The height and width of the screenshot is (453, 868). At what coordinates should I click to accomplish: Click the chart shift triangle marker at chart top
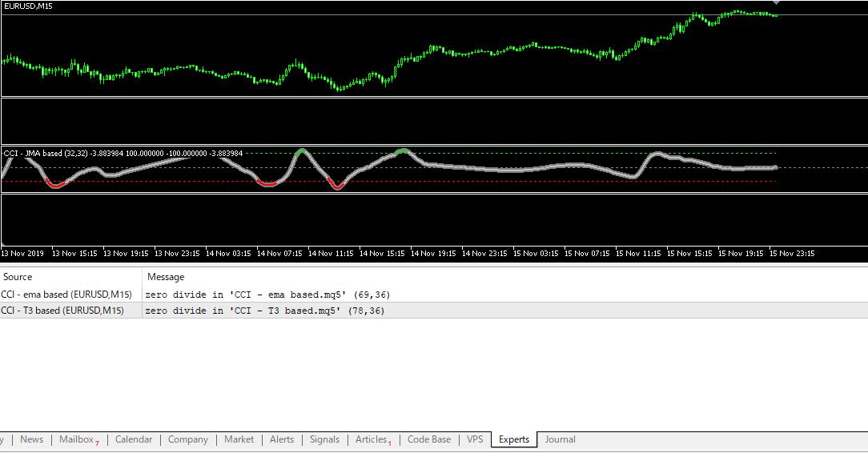776,2
